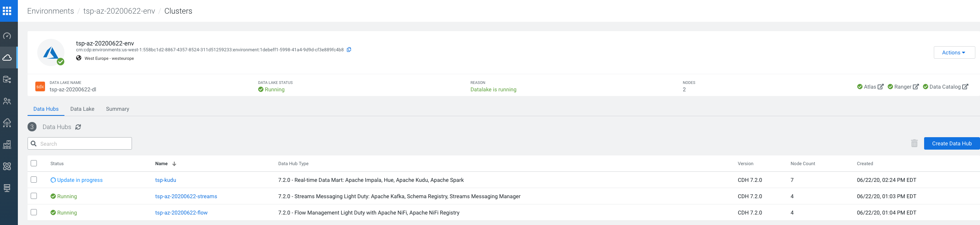
Task: Copy the environment CRN to clipboard
Action: 349,50
